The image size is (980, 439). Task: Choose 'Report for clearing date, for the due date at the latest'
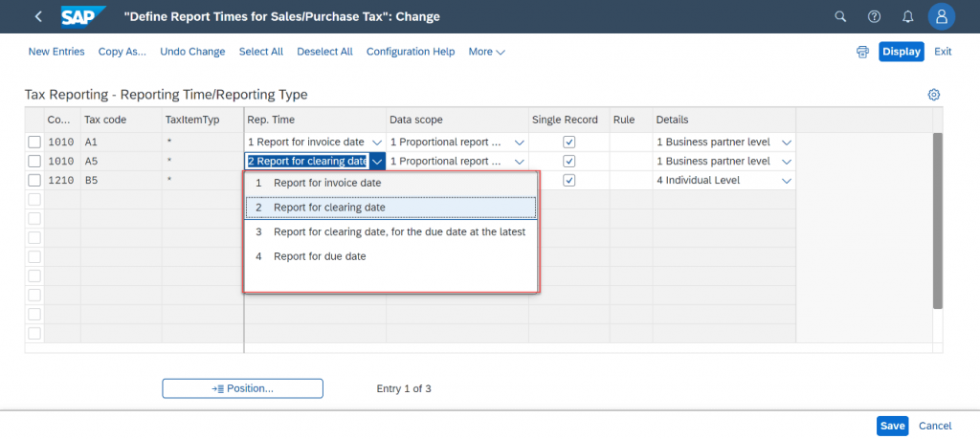[x=390, y=231]
